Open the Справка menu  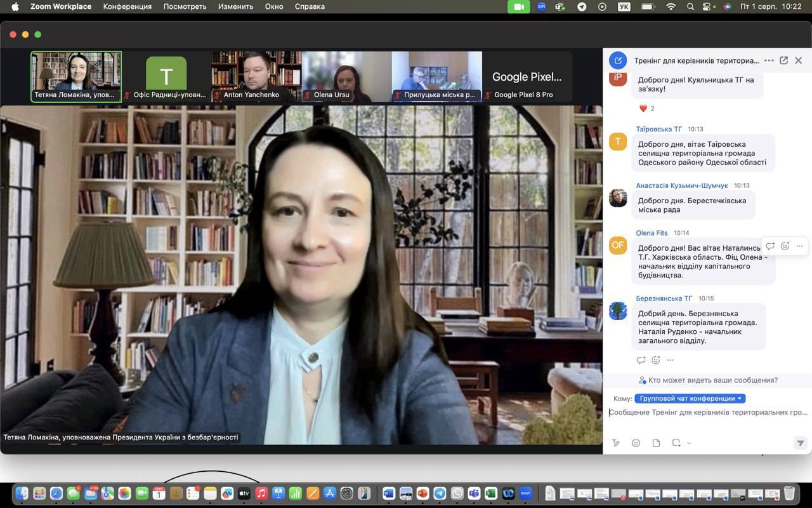point(310,6)
